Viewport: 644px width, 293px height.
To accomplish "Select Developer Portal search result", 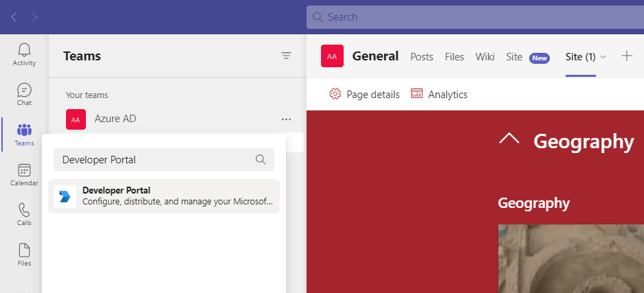I will click(x=164, y=196).
